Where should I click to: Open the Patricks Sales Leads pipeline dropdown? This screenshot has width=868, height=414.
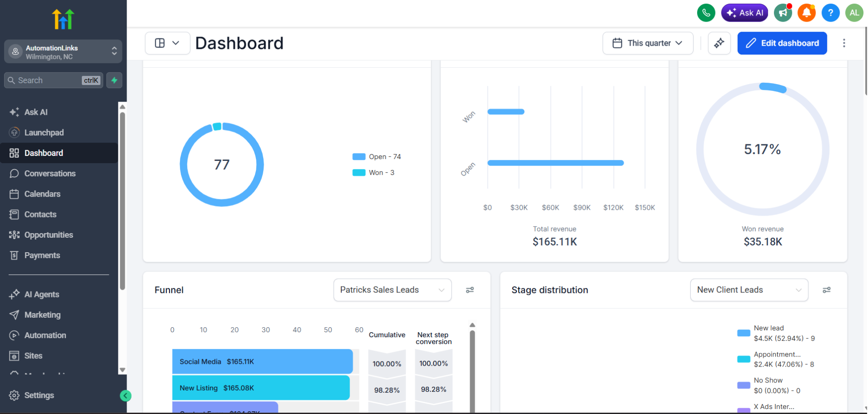tap(392, 290)
